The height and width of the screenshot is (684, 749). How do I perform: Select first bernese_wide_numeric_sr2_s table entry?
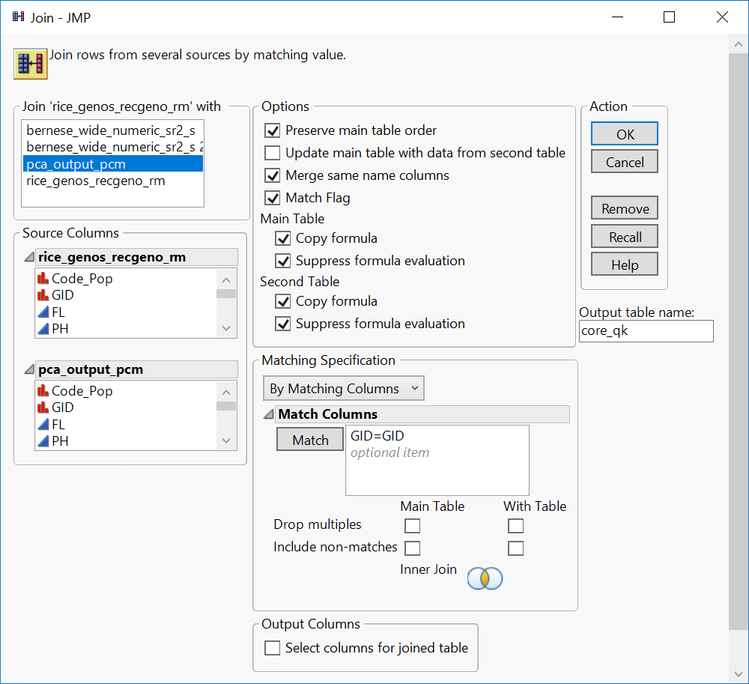coord(110,130)
